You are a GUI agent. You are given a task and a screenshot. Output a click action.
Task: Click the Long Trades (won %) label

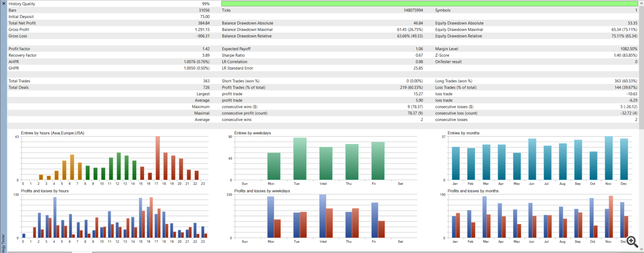(x=453, y=81)
